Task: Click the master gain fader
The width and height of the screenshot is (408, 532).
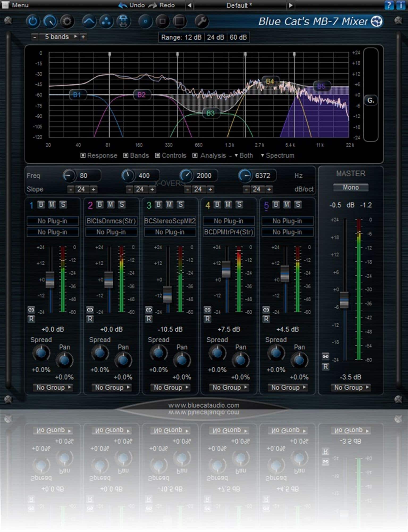Action: 344,300
